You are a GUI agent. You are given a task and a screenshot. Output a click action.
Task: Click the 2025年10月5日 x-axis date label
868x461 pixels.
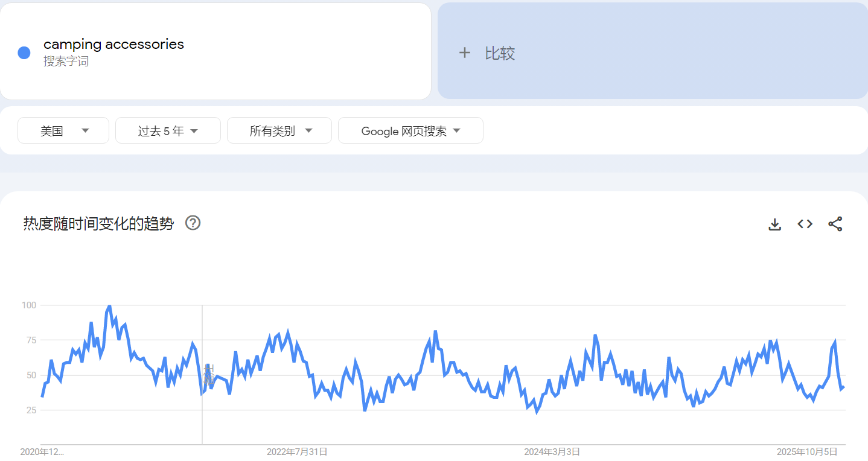click(807, 451)
